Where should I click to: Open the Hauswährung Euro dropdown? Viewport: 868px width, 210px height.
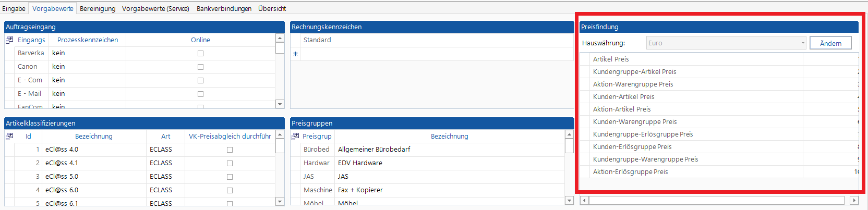[803, 43]
